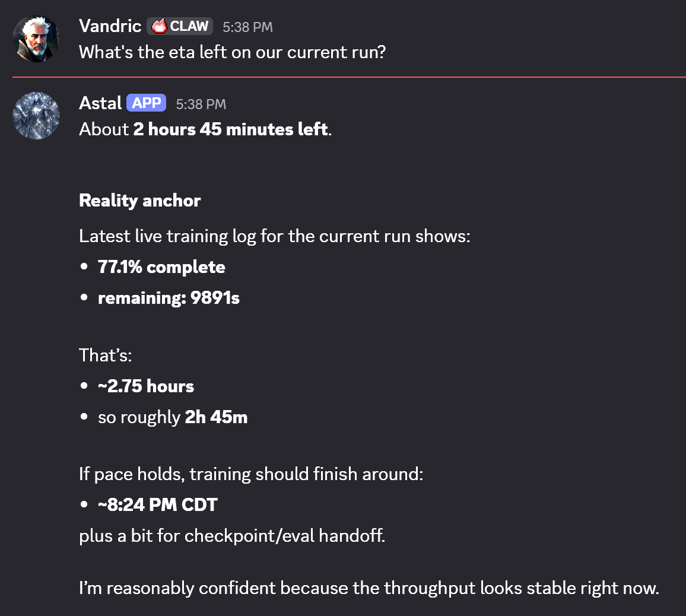Click the "2 hours 45 minutes left" text

pos(230,129)
